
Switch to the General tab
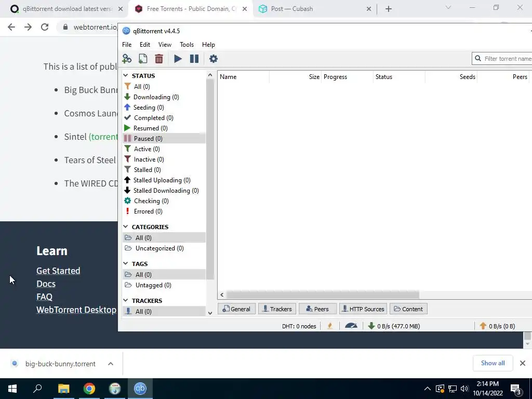236,309
